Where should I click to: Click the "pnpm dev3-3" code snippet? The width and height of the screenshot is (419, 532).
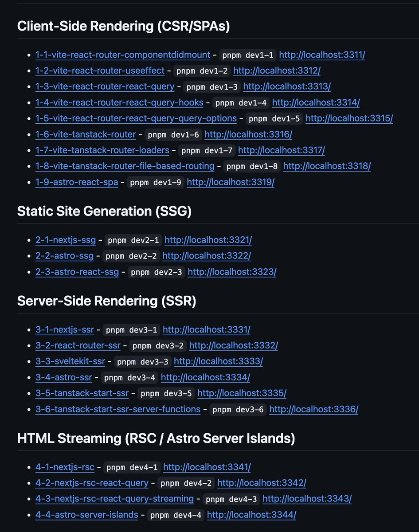143,362
